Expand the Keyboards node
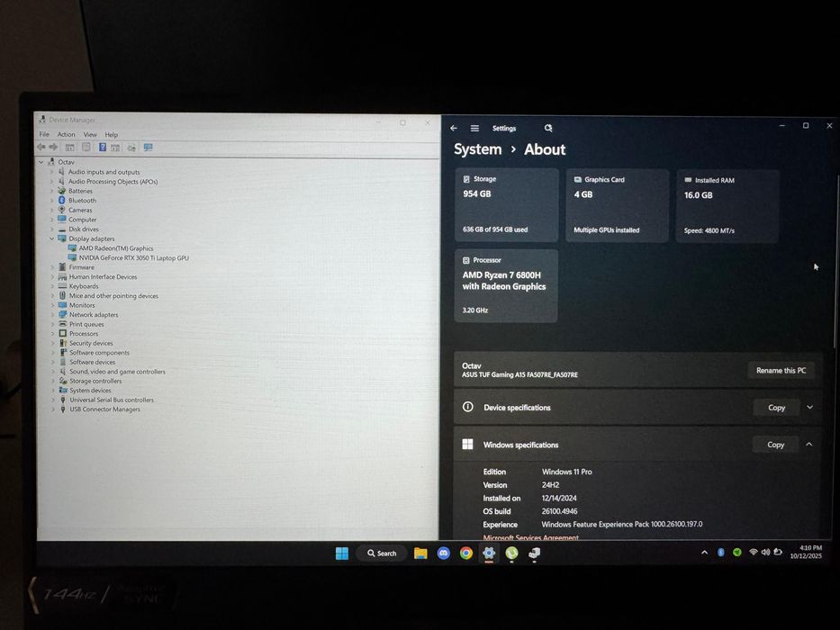The width and height of the screenshot is (840, 630). click(52, 286)
